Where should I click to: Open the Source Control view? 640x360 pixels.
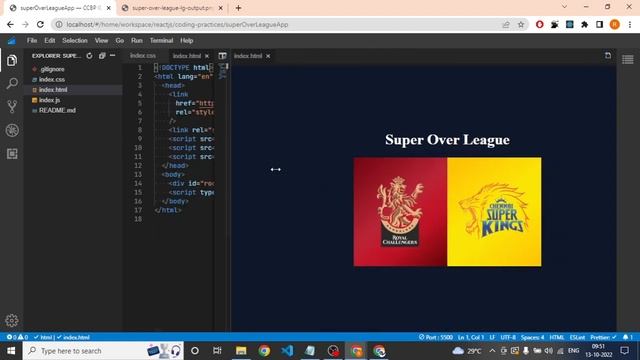tap(12, 107)
